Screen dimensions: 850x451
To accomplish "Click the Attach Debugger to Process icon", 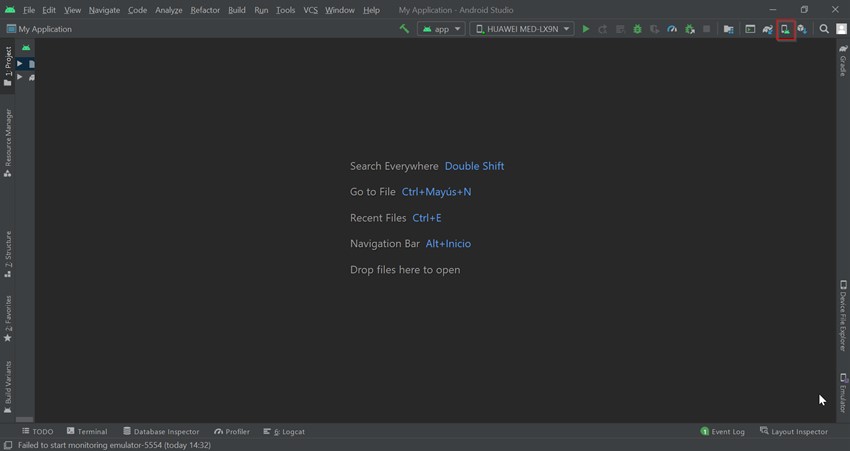I will [x=690, y=29].
